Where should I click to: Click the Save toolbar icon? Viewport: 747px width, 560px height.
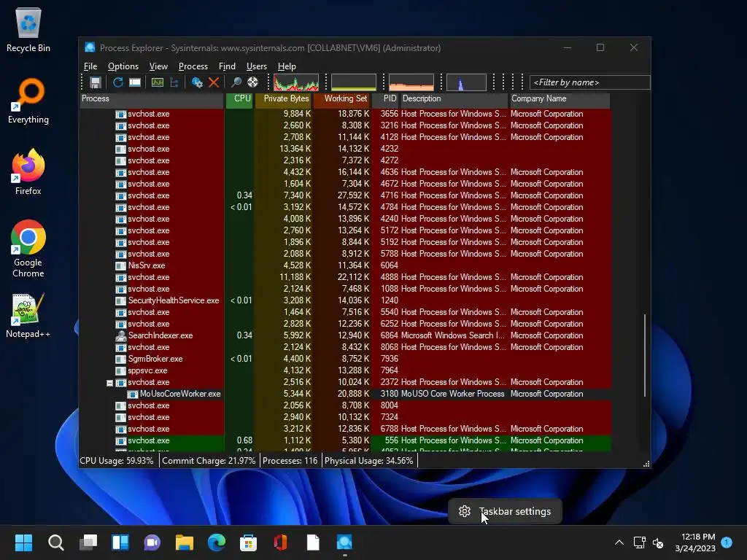96,82
